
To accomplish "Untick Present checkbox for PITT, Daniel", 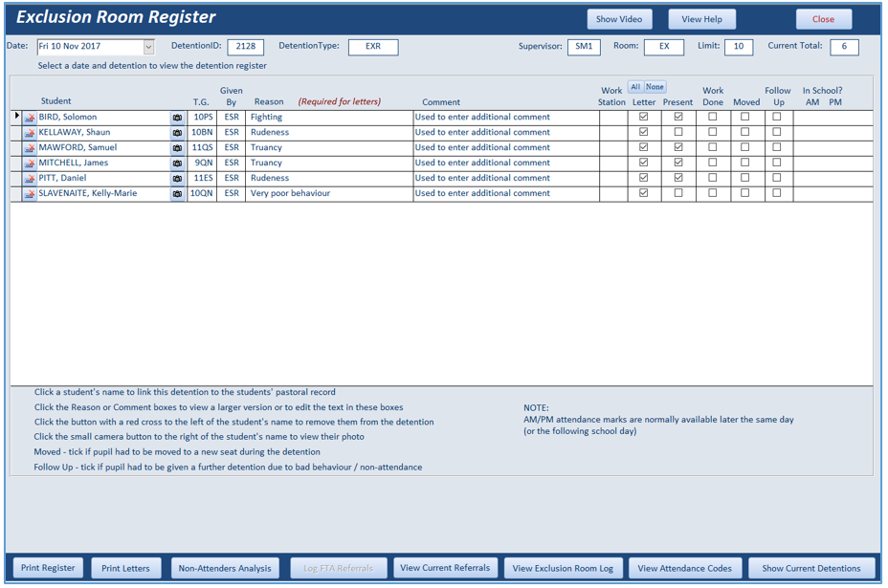I will (678, 178).
